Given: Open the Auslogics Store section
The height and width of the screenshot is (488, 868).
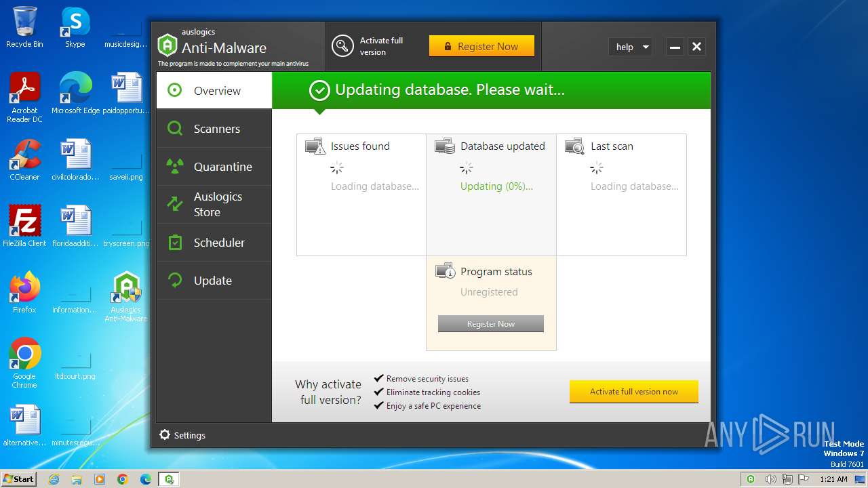Looking at the screenshot, I should pos(214,205).
